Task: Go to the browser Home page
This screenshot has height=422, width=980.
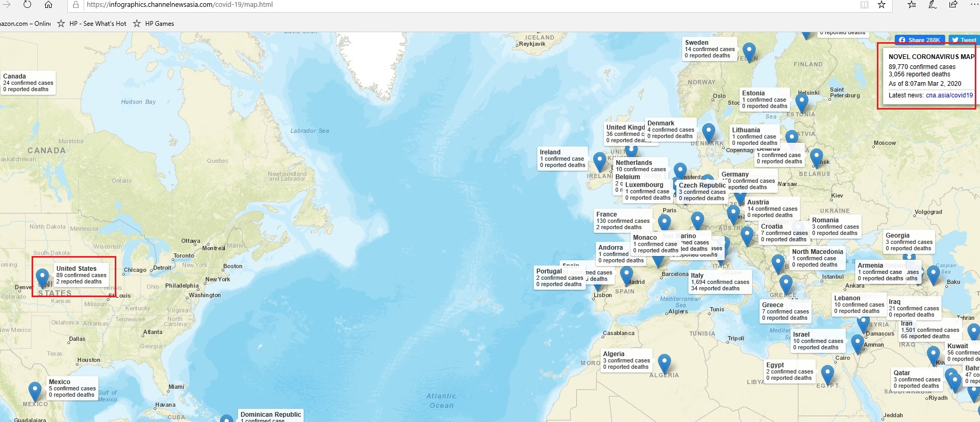Action: coord(48,5)
